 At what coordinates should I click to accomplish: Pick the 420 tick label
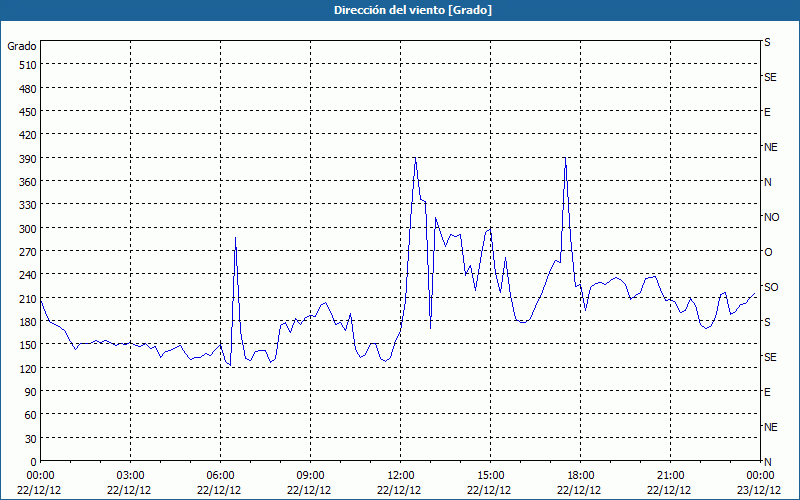(29, 135)
